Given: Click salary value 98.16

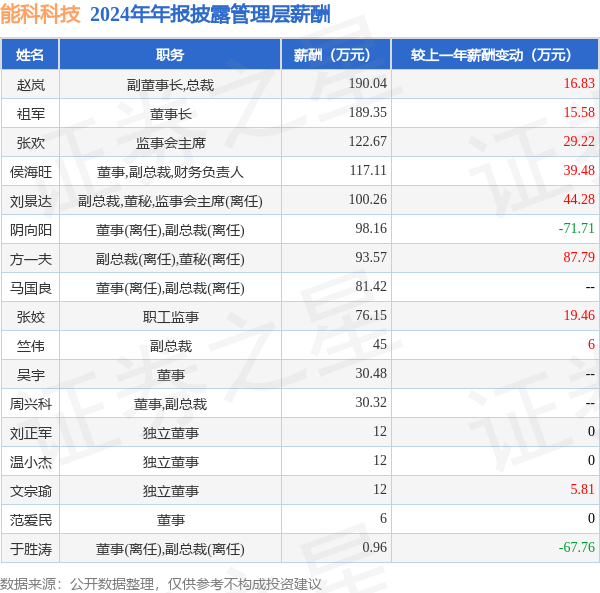Looking at the screenshot, I should [371, 228].
